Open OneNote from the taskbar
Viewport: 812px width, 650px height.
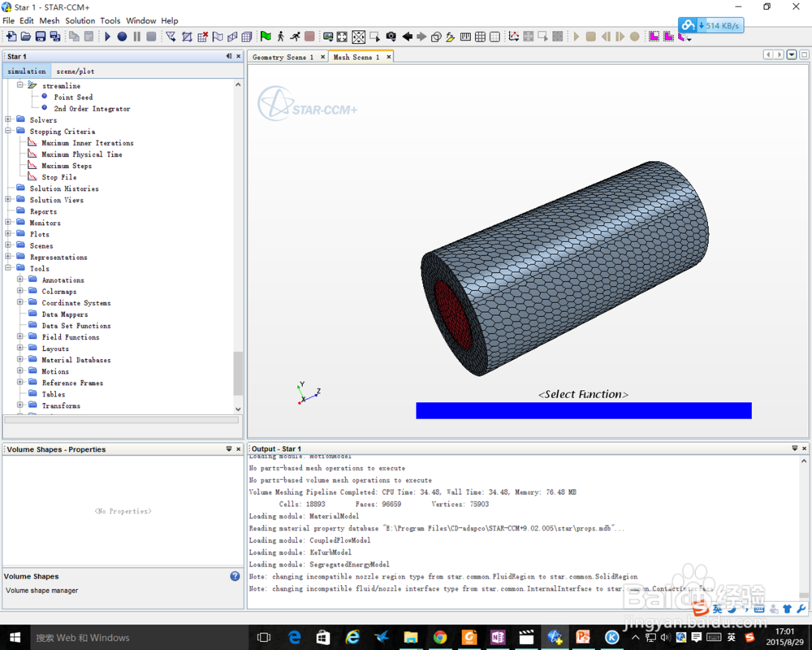498,638
